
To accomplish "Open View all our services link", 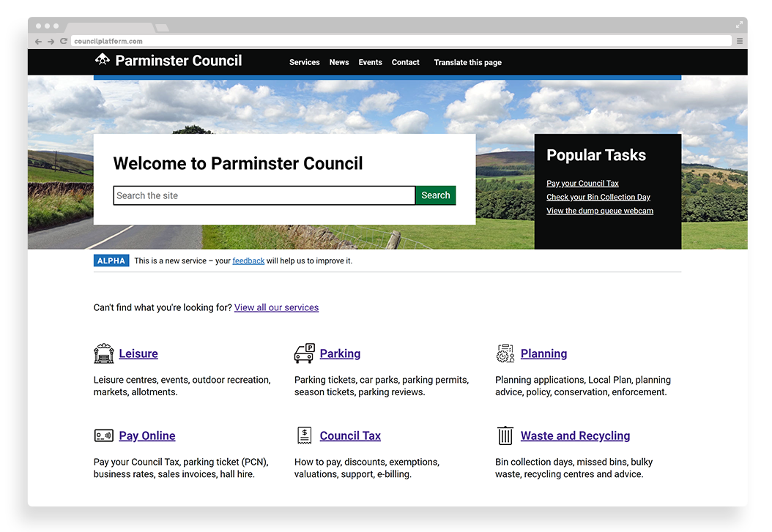I will (x=276, y=307).
